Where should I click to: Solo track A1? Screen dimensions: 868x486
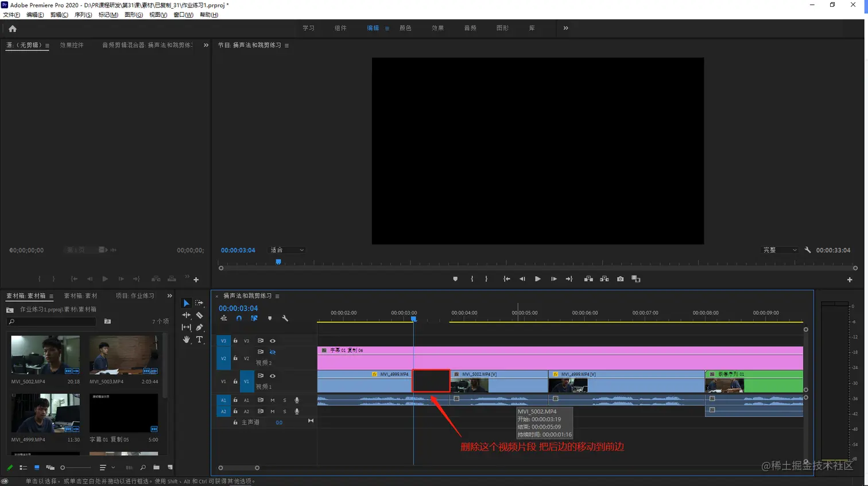click(285, 401)
